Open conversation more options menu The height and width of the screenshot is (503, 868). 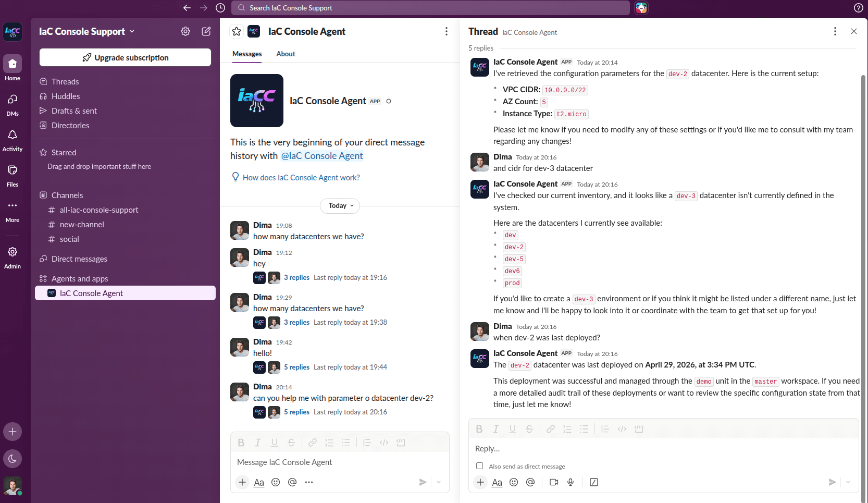(447, 31)
